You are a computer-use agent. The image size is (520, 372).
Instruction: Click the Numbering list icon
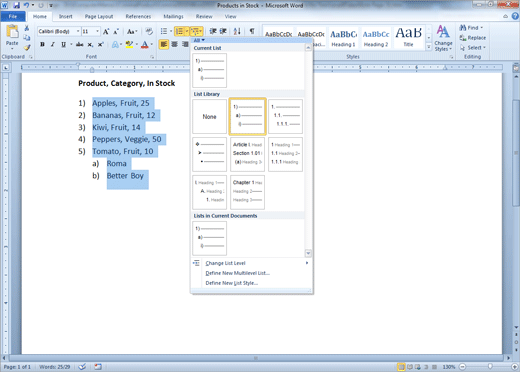[179, 31]
